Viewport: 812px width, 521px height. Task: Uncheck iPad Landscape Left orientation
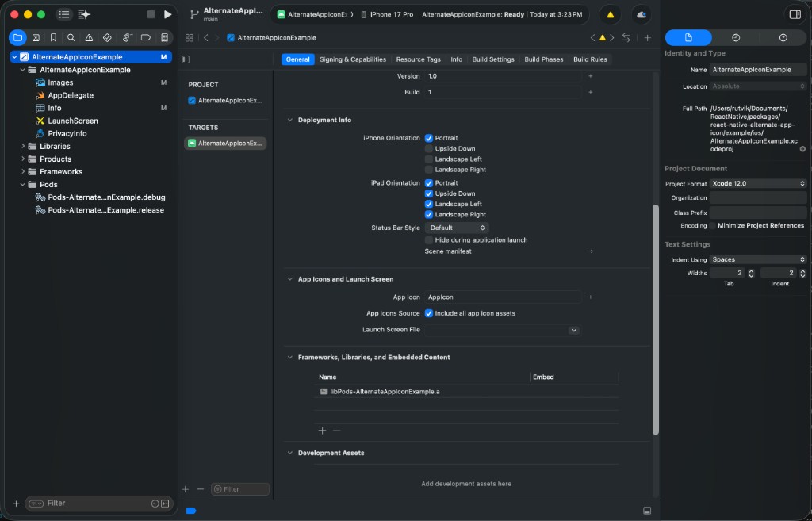429,204
